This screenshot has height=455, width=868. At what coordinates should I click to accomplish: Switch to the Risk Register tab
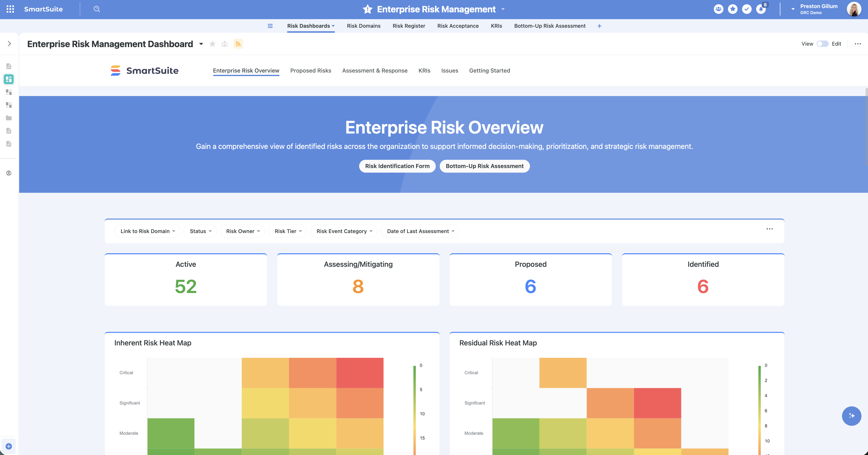[409, 26]
